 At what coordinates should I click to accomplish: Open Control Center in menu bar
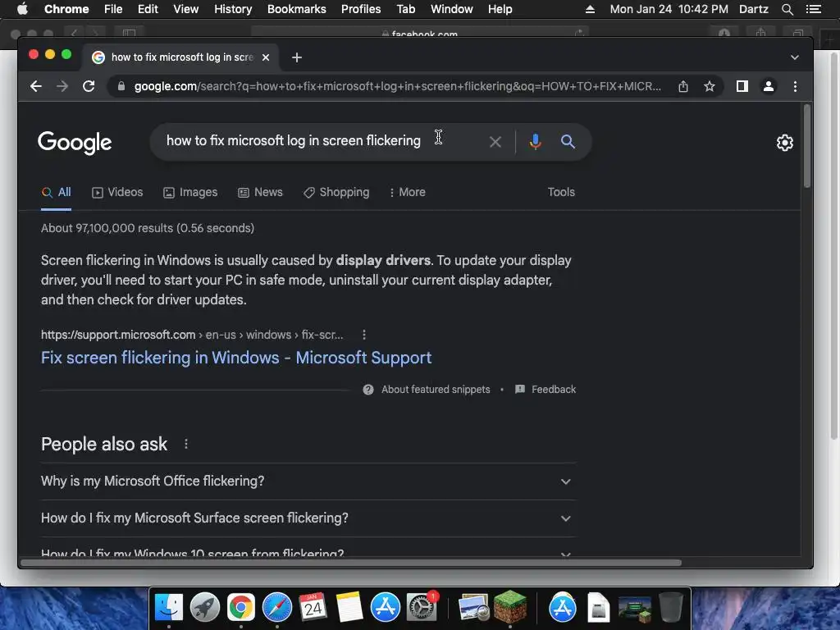click(813, 9)
